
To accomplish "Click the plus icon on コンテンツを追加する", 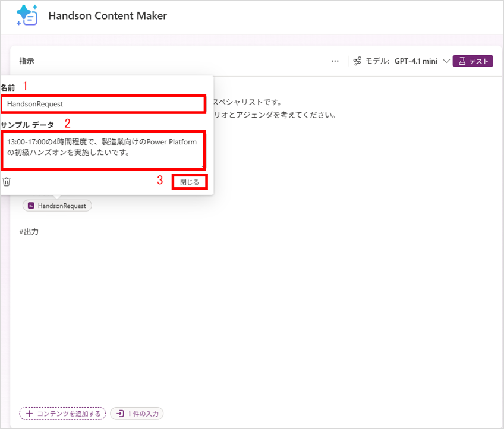I will [29, 414].
